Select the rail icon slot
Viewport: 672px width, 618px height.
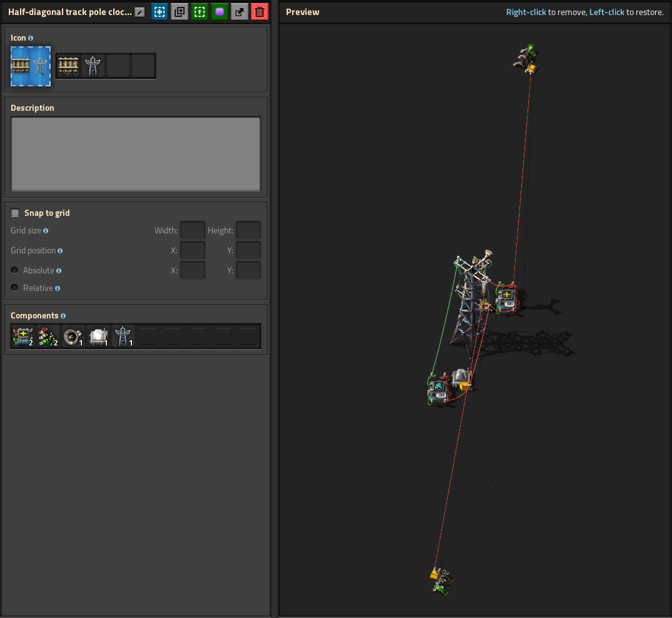pyautogui.click(x=68, y=66)
